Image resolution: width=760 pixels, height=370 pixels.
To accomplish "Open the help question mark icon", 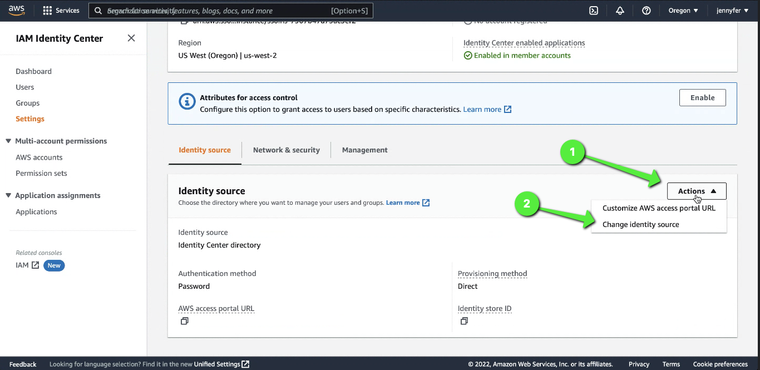I will coord(646,11).
